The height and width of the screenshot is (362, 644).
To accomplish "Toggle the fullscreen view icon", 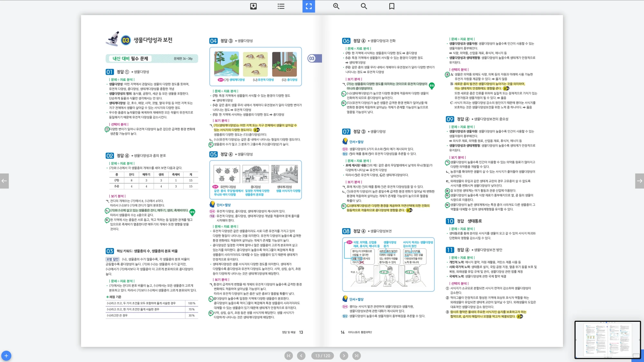I will (x=308, y=6).
